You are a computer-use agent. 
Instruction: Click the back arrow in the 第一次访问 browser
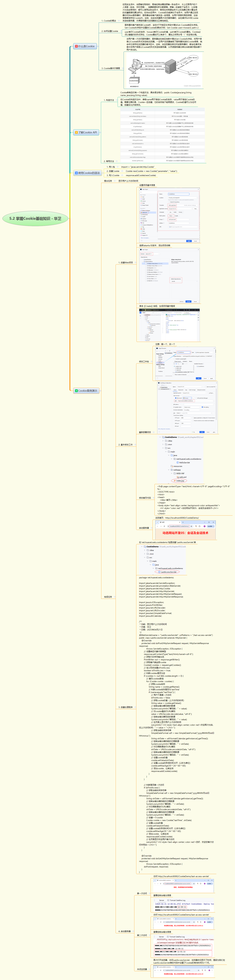click(x=155, y=884)
